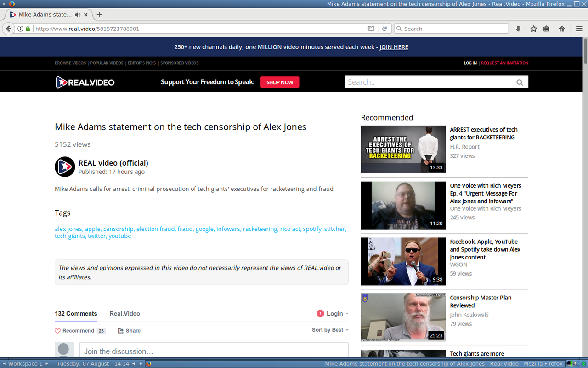This screenshot has height=368, width=588.
Task: Go back using the browser back arrow
Action: click(8, 29)
